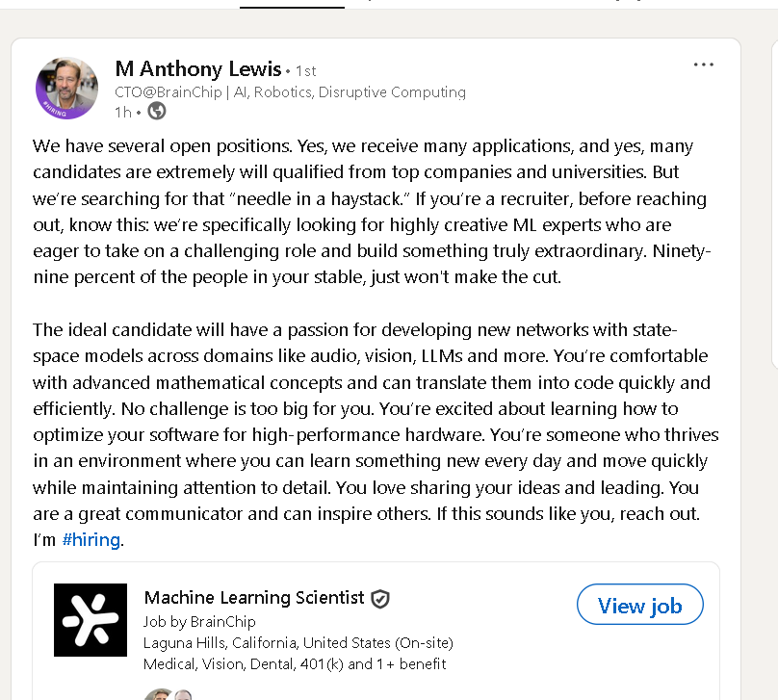
Task: Click the paragraph starting 'The ideal candidate'
Action: [376, 434]
